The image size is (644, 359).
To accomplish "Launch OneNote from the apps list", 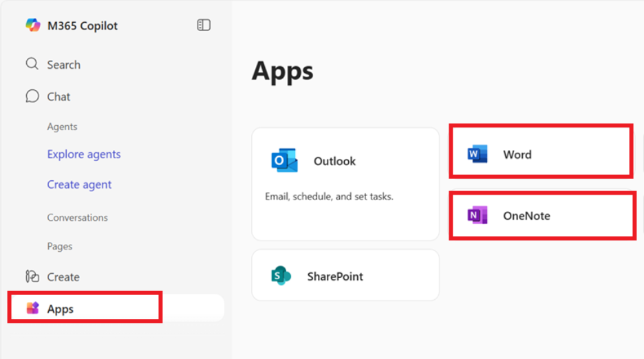I will pos(543,215).
